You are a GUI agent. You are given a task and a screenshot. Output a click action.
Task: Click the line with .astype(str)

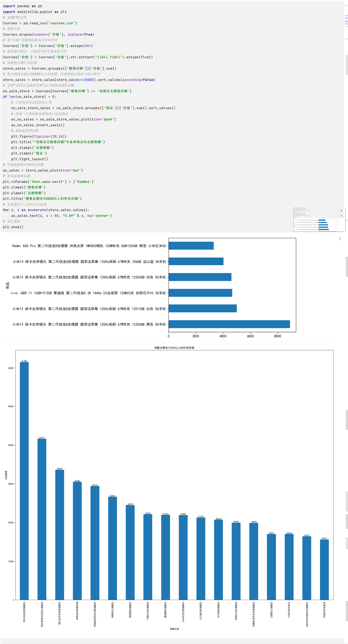[x=48, y=46]
